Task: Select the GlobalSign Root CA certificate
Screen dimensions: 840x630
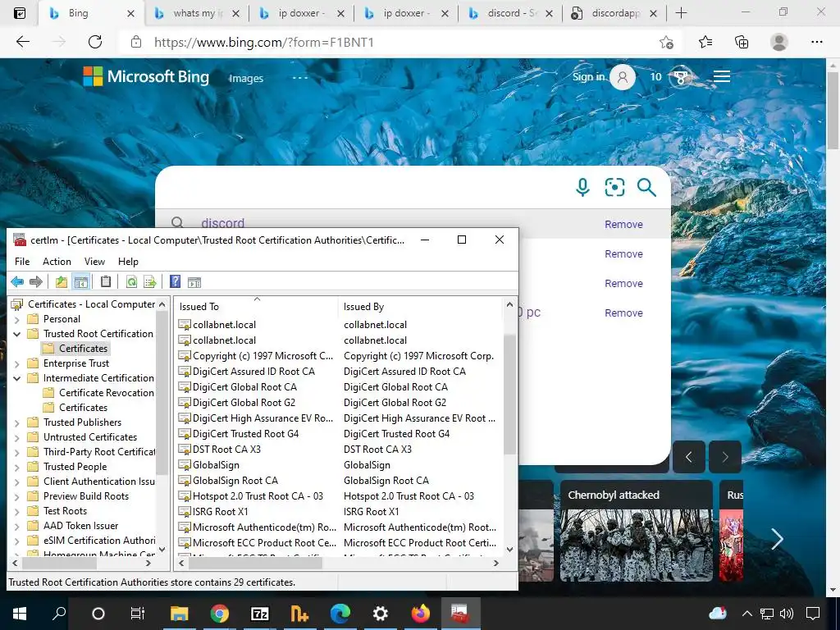Action: (x=235, y=481)
